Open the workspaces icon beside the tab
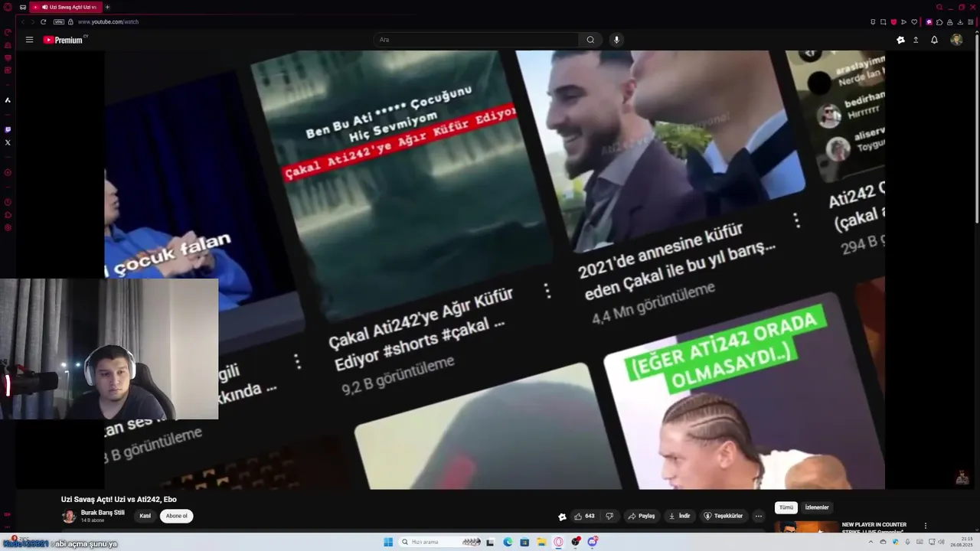Viewport: 980px width, 551px height. pyautogui.click(x=22, y=7)
